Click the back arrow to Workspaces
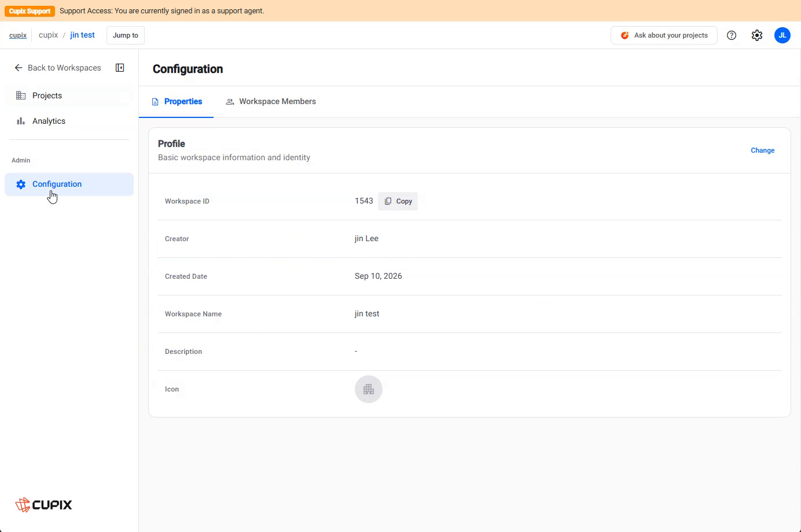The height and width of the screenshot is (532, 801). coord(19,68)
